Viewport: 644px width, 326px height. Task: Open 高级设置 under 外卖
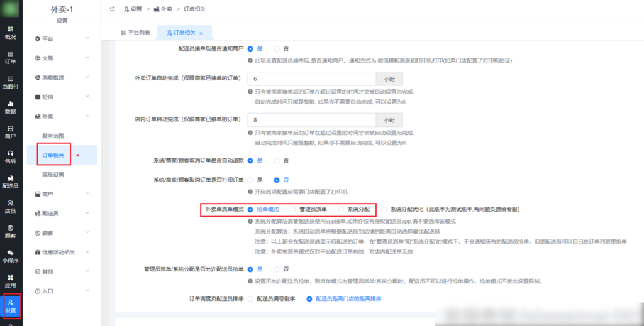pos(53,175)
